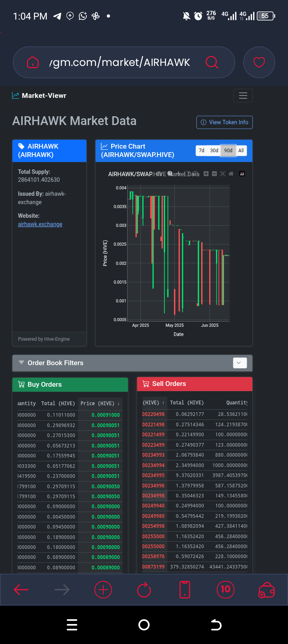The height and width of the screenshot is (644, 288).
Task: Tap the status bar battery indicator
Action: coord(266,16)
